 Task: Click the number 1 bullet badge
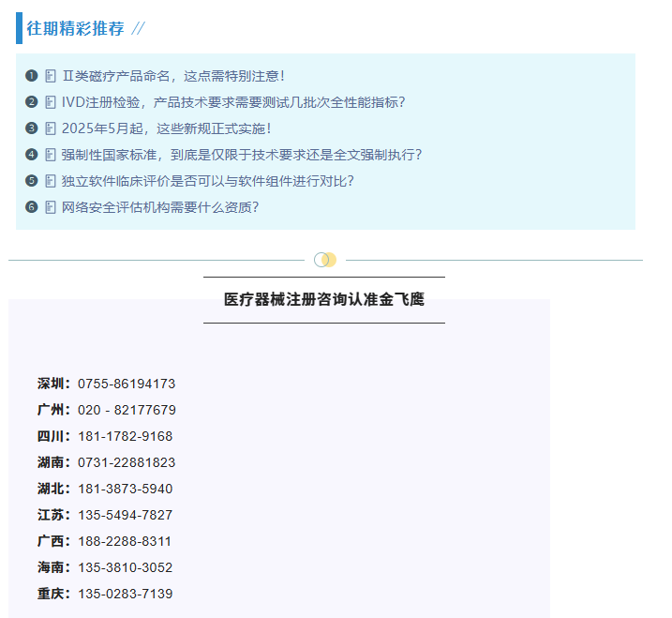point(31,76)
